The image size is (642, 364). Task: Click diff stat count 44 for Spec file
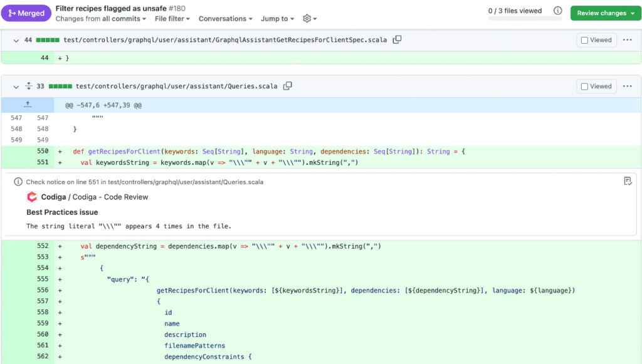pyautogui.click(x=28, y=40)
